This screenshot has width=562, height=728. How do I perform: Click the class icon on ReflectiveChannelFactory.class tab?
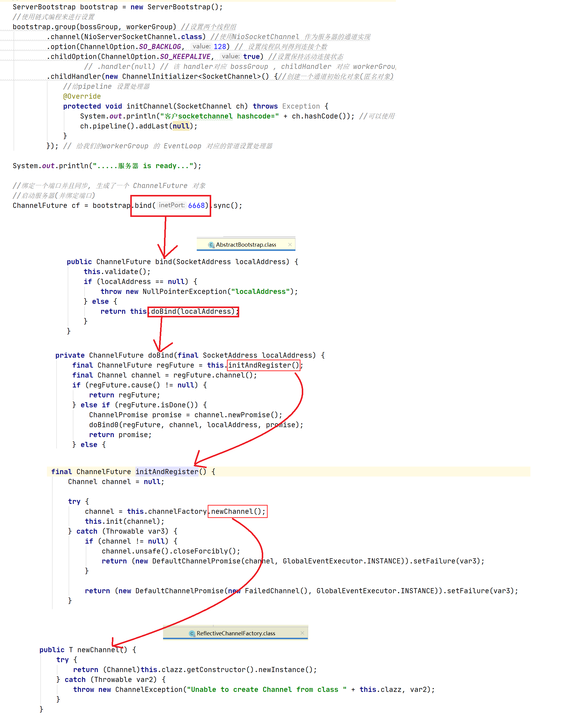(x=192, y=633)
